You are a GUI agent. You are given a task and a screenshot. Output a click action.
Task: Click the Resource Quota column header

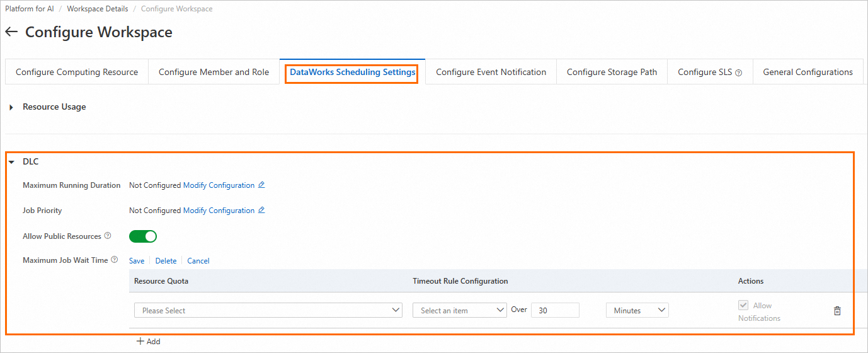pyautogui.click(x=161, y=281)
